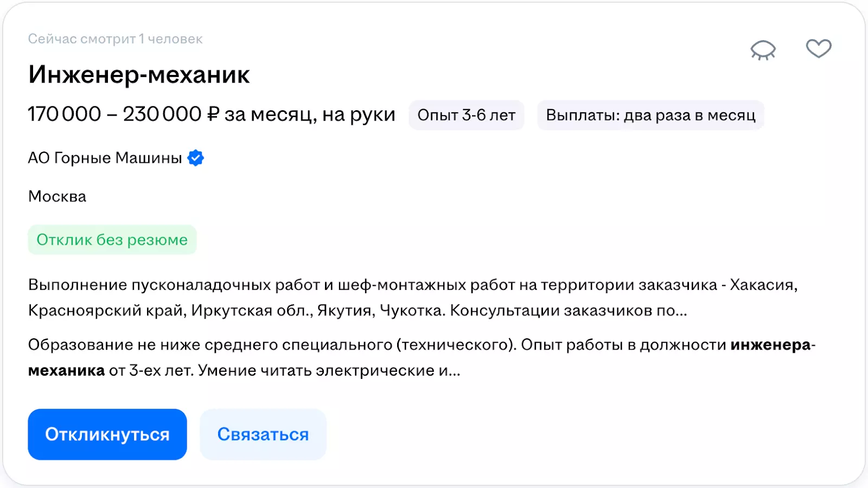Click the Москва location text
Screen dimensions: 868x488
[x=57, y=197]
